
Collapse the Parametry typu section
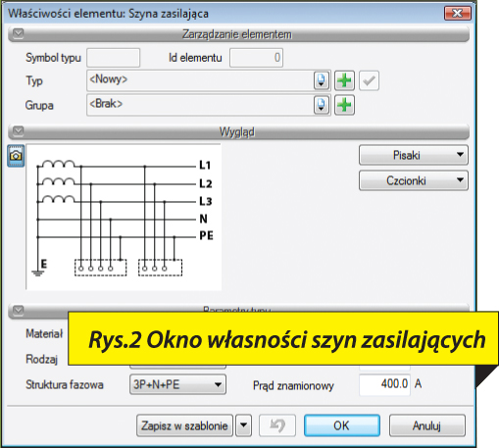(19, 310)
